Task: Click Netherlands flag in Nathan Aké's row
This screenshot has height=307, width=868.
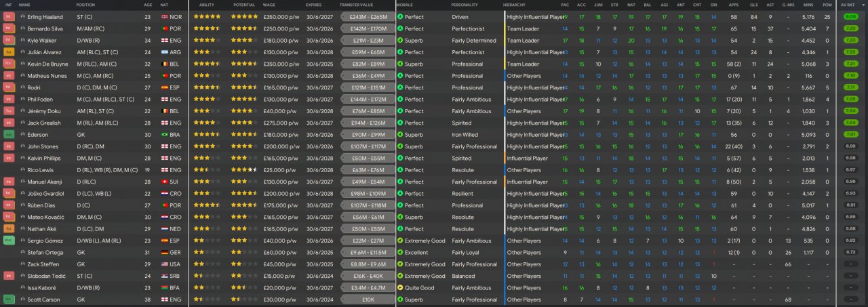Action: click(164, 228)
